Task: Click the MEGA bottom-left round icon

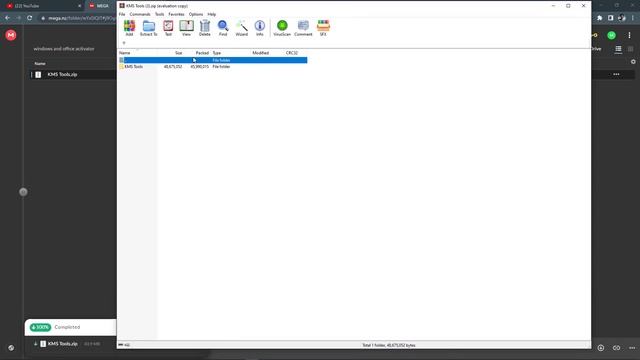Action: tap(11, 348)
